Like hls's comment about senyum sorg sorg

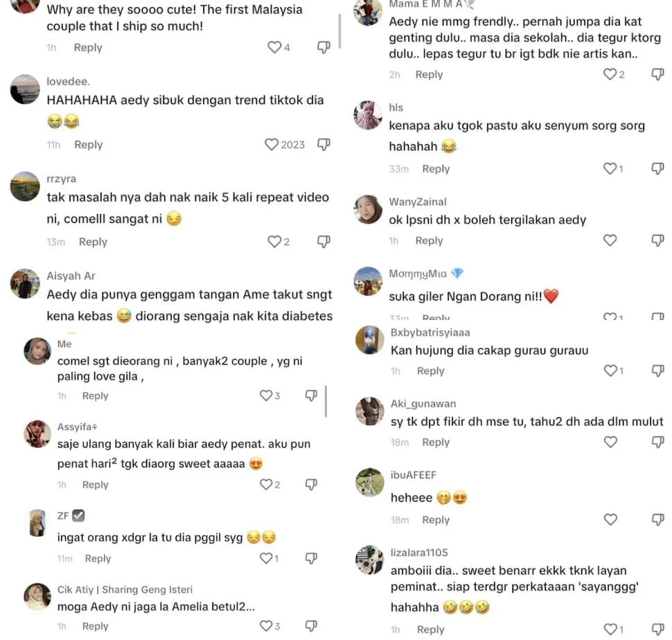[x=610, y=168]
